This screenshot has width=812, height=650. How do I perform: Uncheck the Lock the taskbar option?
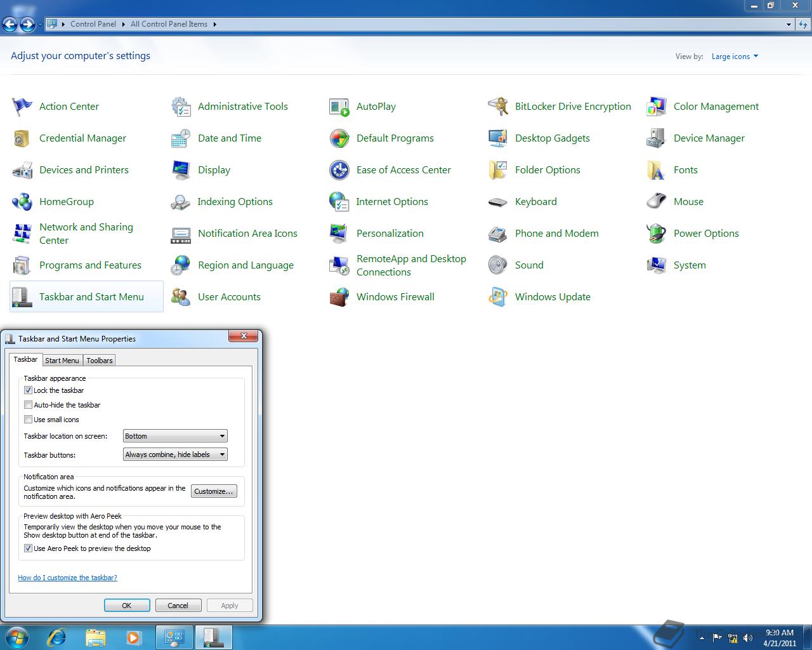pyautogui.click(x=28, y=390)
